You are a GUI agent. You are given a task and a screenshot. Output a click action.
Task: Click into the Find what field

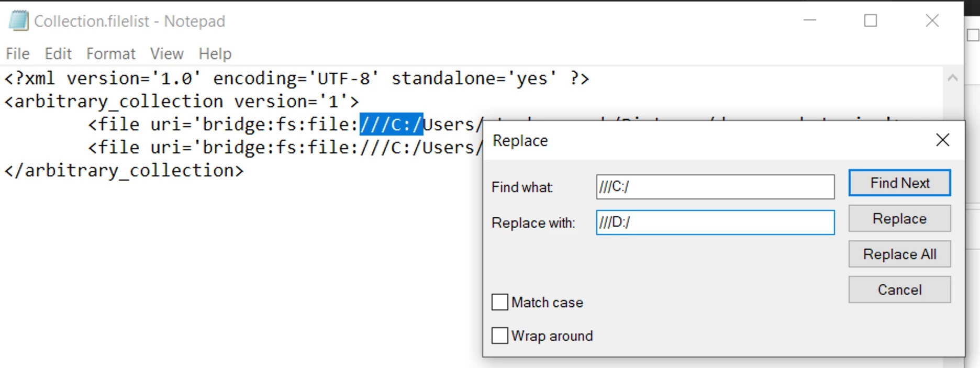pos(715,187)
